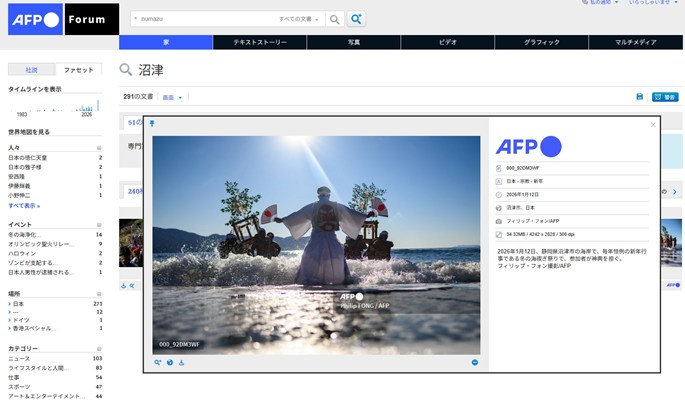
Task: Open the 写真 menu tab
Action: 353,42
